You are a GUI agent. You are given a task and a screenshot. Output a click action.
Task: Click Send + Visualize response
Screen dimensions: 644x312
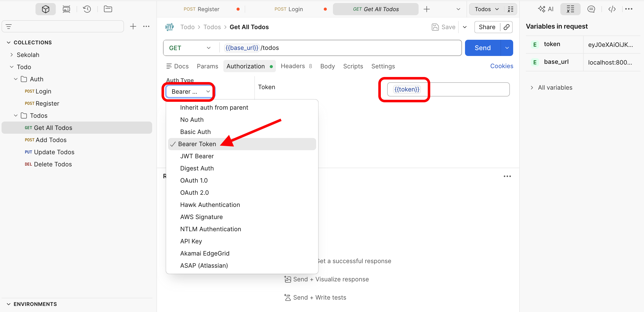click(327, 279)
